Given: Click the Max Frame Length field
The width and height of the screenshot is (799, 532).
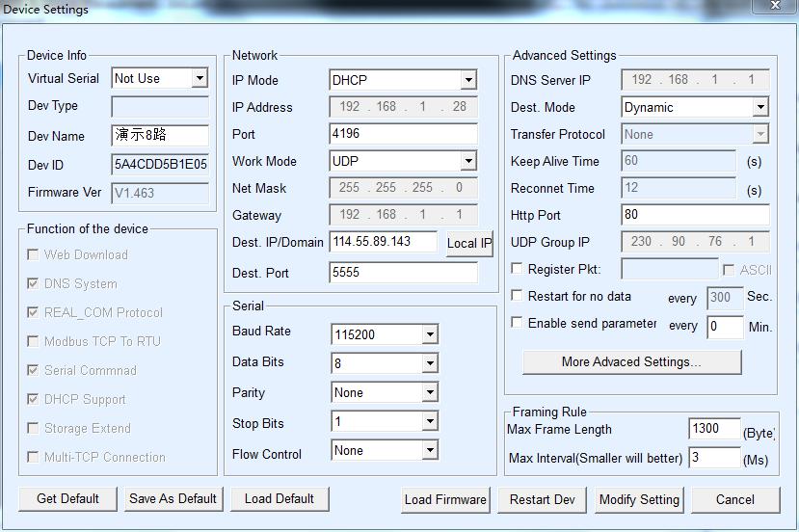Looking at the screenshot, I should [x=714, y=429].
